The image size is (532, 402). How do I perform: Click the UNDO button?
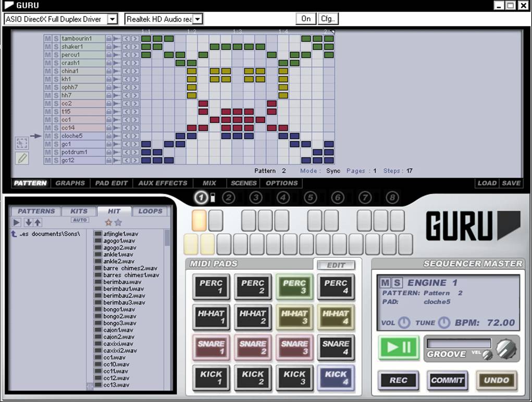coord(497,380)
